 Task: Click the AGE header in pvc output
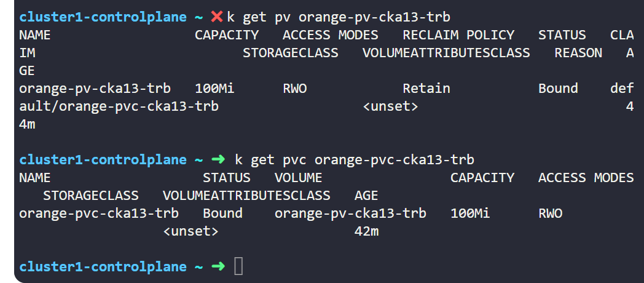coord(366,196)
